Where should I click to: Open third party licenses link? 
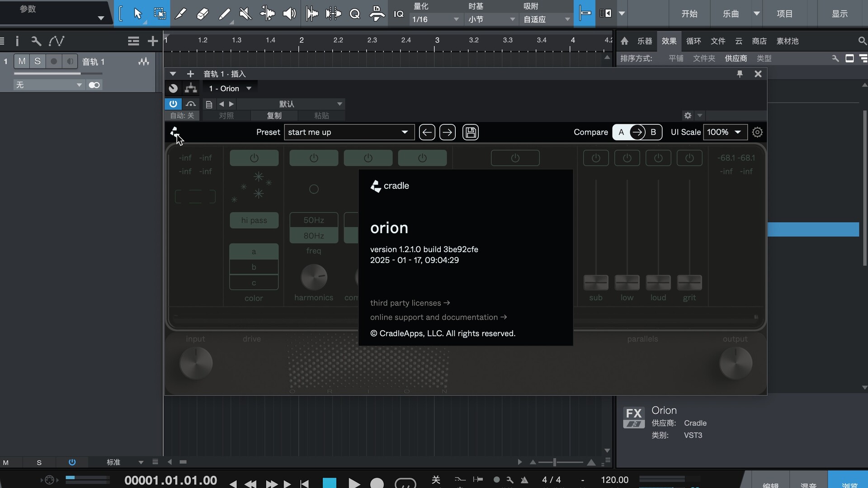tap(410, 303)
